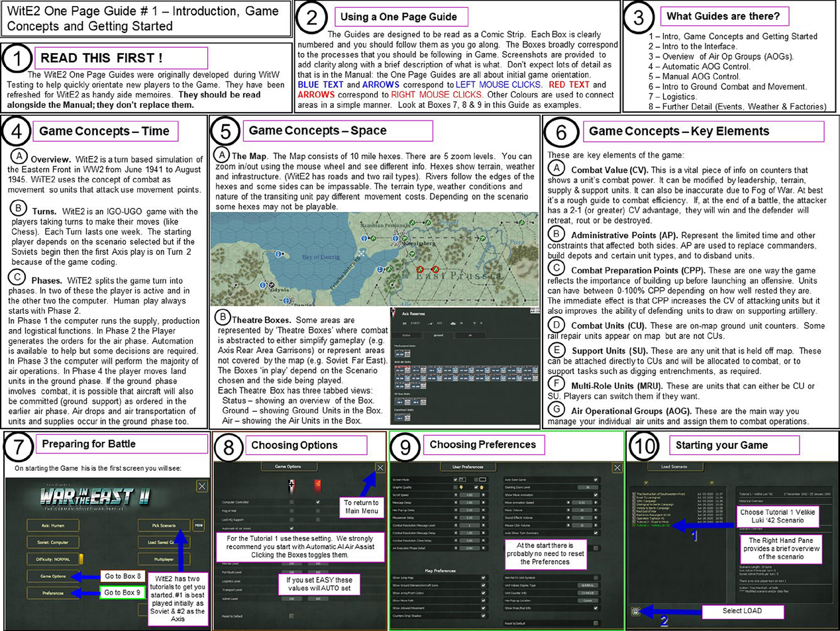This screenshot has height=631, width=840.
Task: Toggle the Auto Save Game checkbox
Action: click(x=595, y=479)
